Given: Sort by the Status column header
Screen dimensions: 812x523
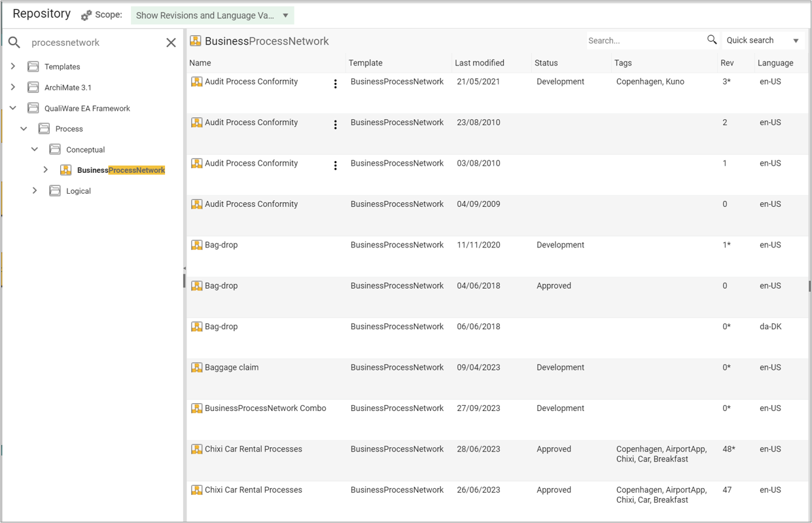Looking at the screenshot, I should tap(546, 63).
